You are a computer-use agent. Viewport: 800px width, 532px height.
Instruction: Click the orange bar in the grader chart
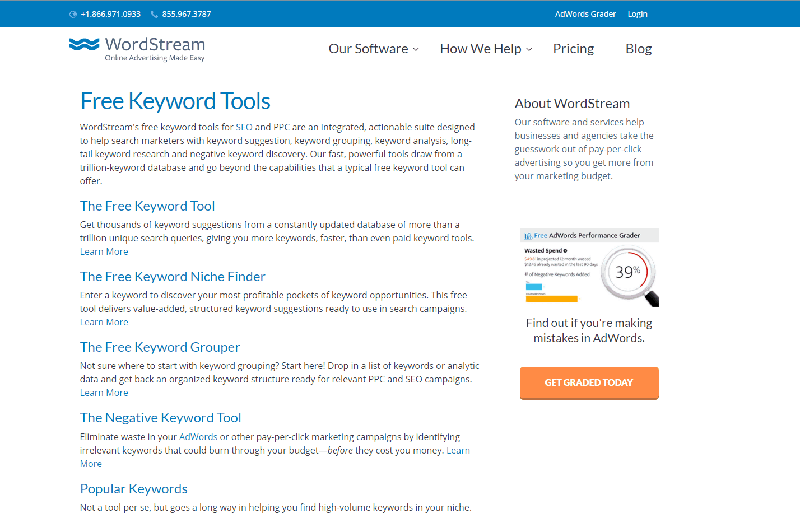(x=551, y=298)
